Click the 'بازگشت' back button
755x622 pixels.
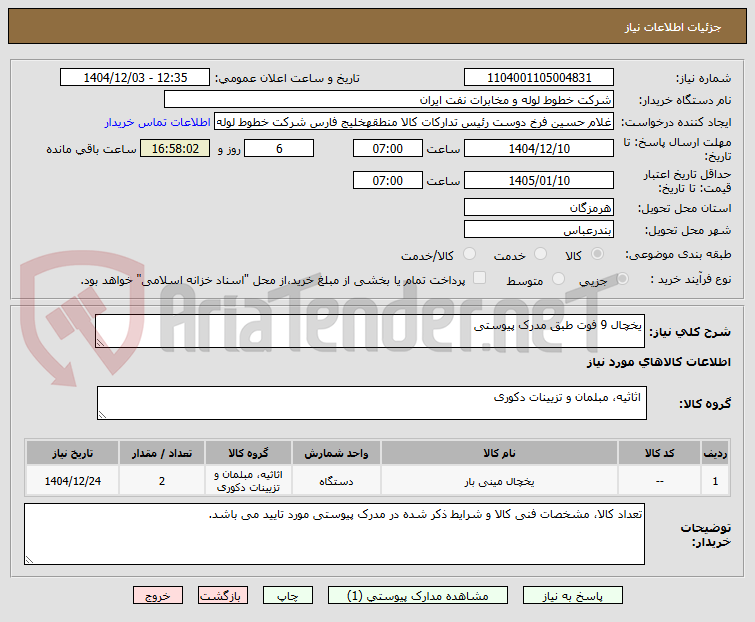[222, 596]
